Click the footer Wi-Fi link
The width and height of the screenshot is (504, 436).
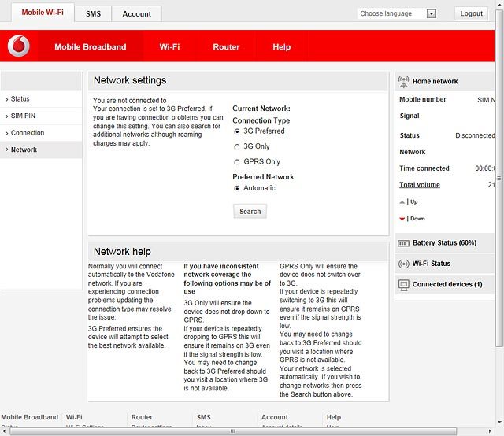click(x=74, y=417)
